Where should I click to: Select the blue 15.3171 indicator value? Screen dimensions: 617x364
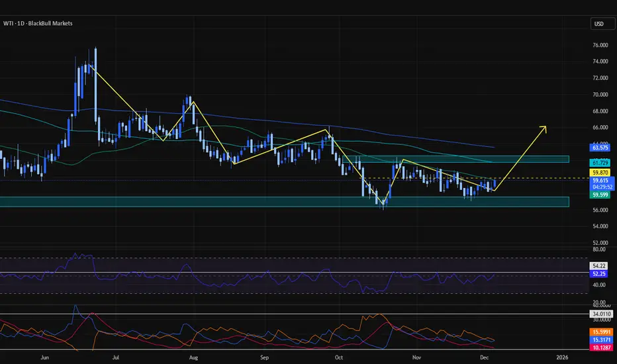point(601,340)
